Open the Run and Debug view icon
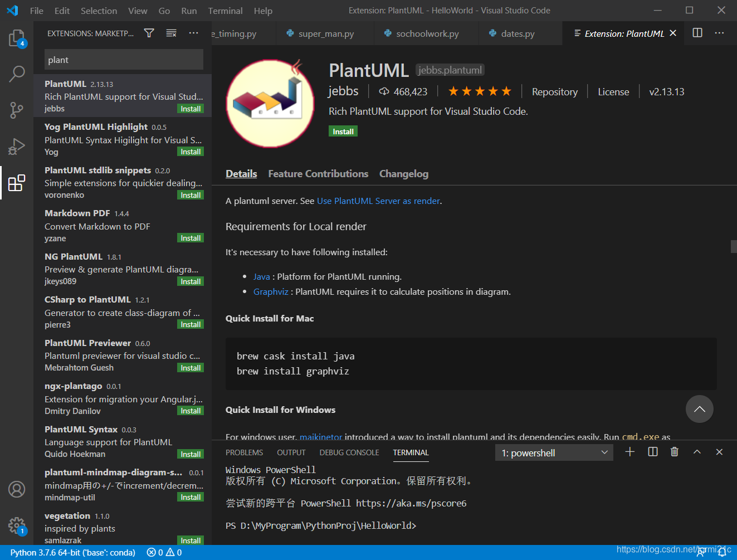 tap(17, 146)
